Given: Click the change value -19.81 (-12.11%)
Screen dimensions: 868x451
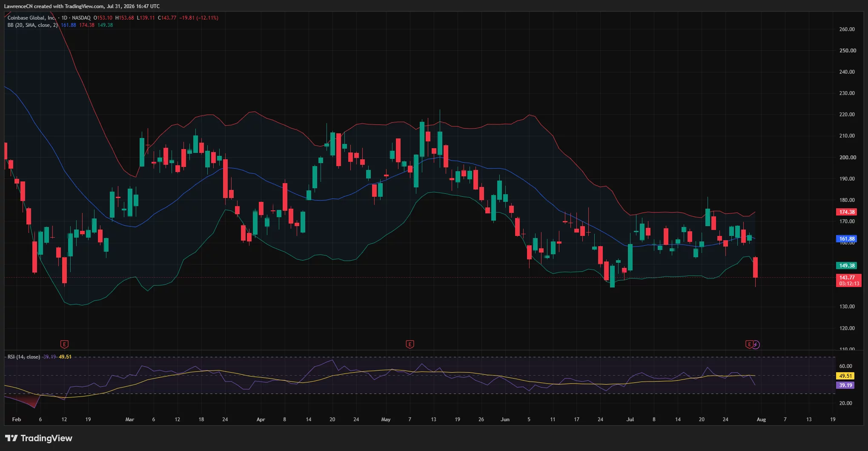Looking at the screenshot, I should click(199, 18).
